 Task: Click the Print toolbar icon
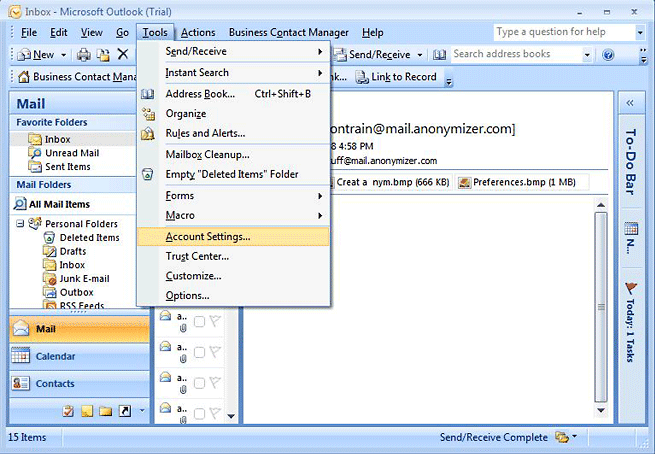84,54
